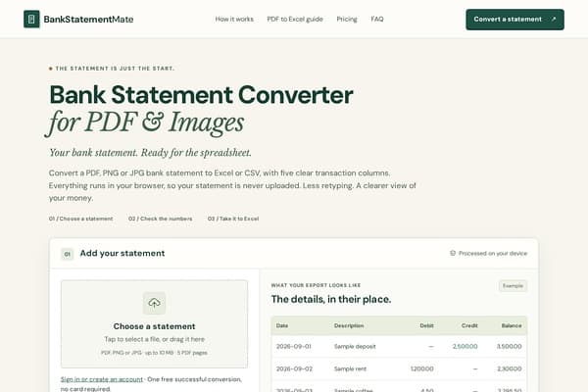Click the 1,200.00 debit cell
This screenshot has width=588, height=392.
pos(421,368)
